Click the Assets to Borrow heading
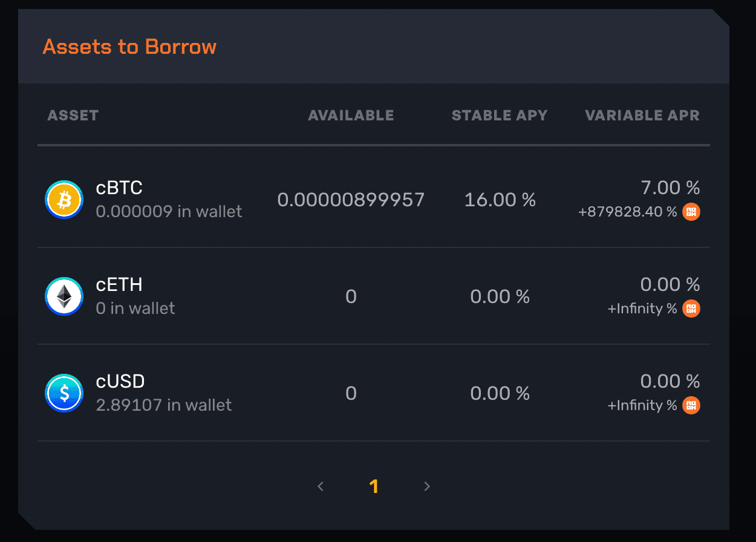 (x=129, y=47)
